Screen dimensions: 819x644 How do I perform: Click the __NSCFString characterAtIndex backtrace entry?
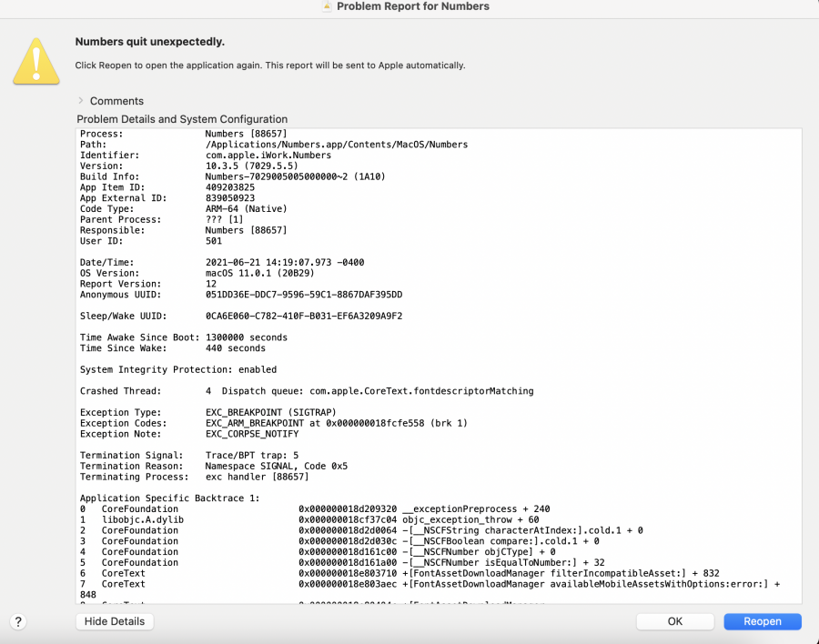(522, 530)
